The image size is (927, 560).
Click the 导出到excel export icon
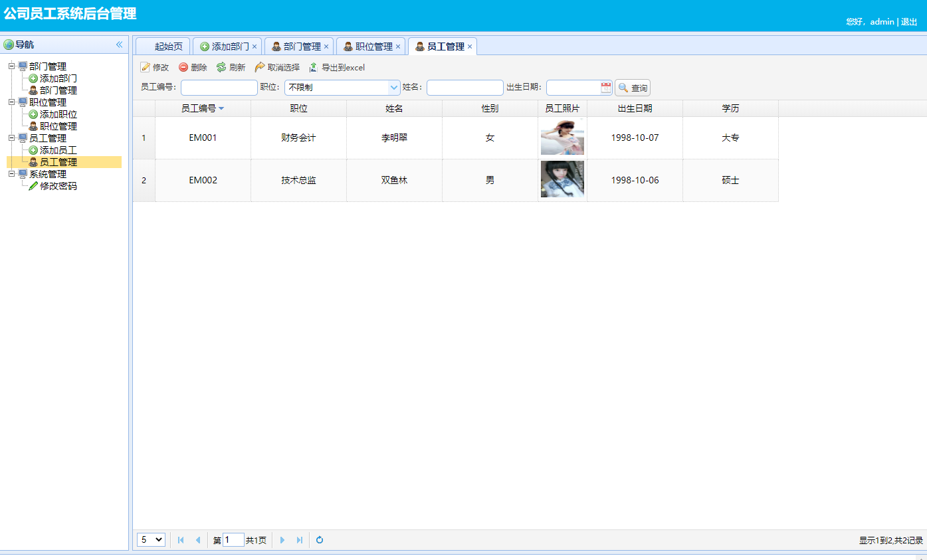(312, 66)
